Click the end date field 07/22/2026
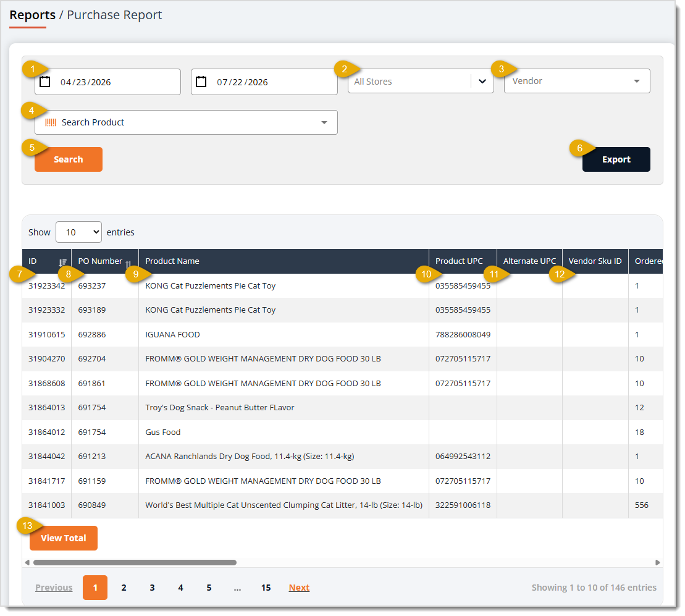This screenshot has height=616, width=685. click(x=264, y=82)
